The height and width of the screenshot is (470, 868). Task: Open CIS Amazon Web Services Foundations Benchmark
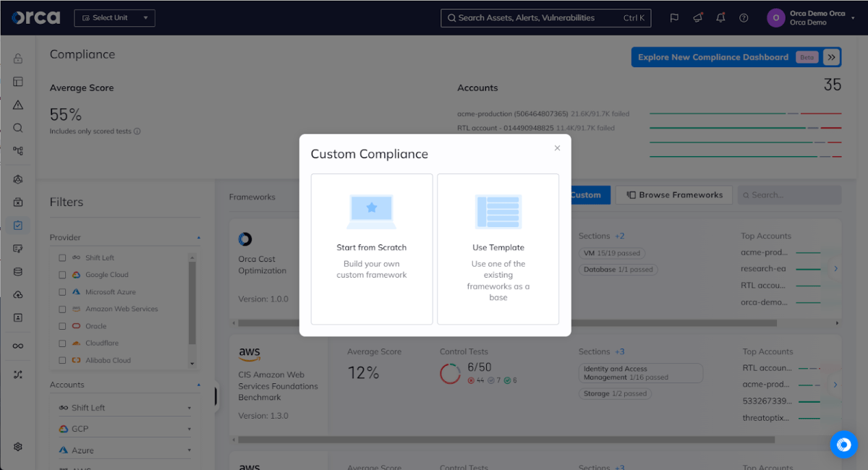point(278,386)
